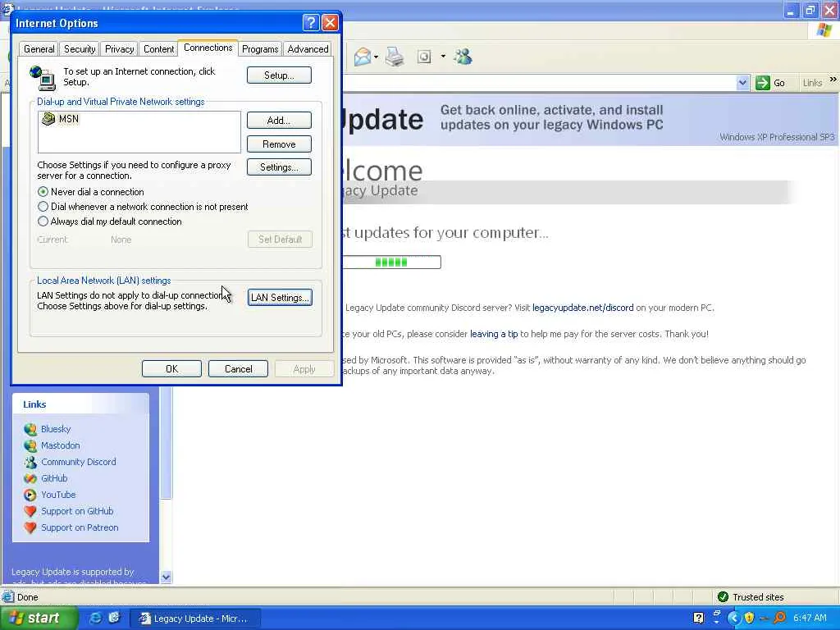Open the Mastodon link
Image resolution: width=840 pixels, height=630 pixels.
point(61,445)
